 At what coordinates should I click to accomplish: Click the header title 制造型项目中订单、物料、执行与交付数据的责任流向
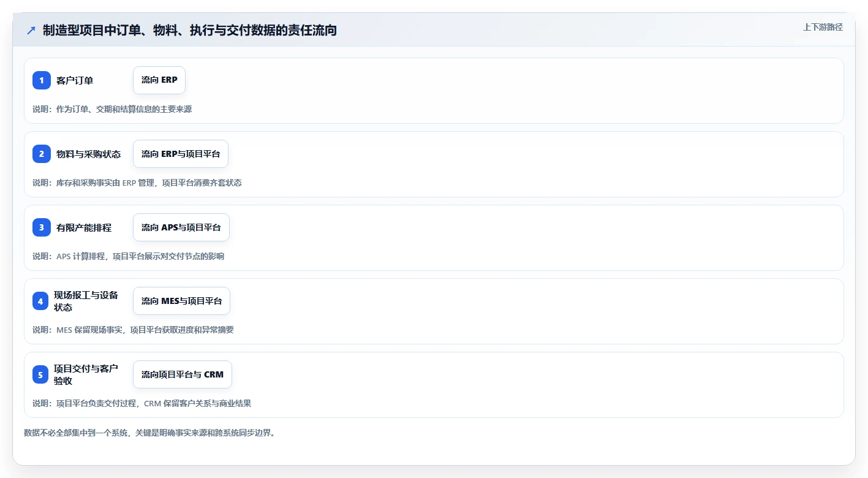tap(190, 30)
